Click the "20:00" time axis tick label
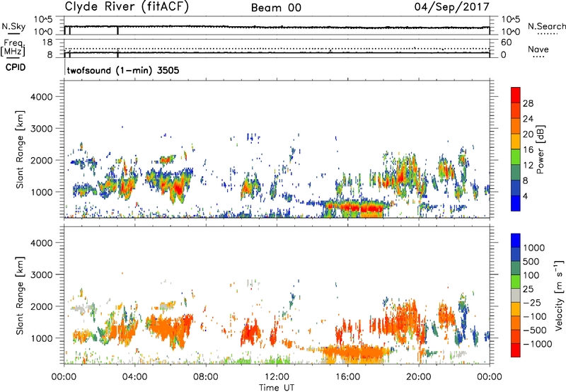This screenshot has width=566, height=392. 419,377
